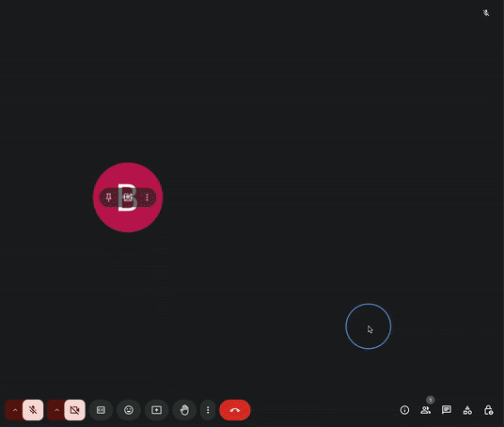Select the B avatar circle
This screenshot has width=504, height=427.
pos(128,198)
